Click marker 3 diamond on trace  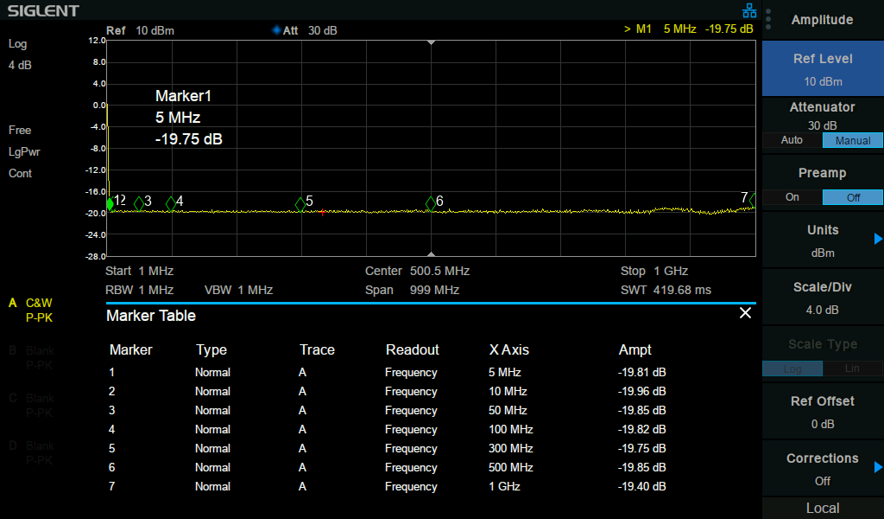tap(139, 203)
